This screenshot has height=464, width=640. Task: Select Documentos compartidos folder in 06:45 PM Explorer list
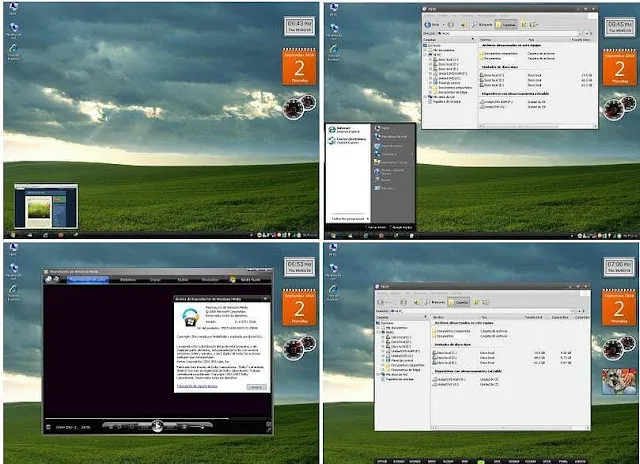click(x=499, y=53)
